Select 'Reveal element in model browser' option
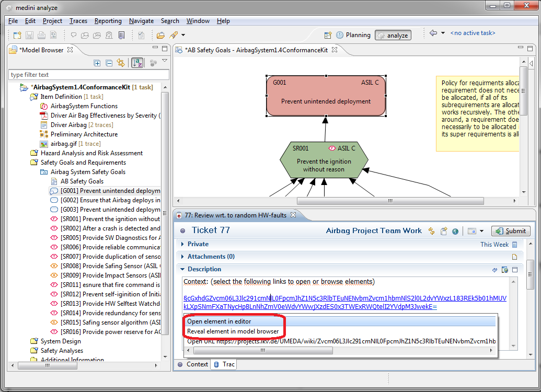 point(233,331)
